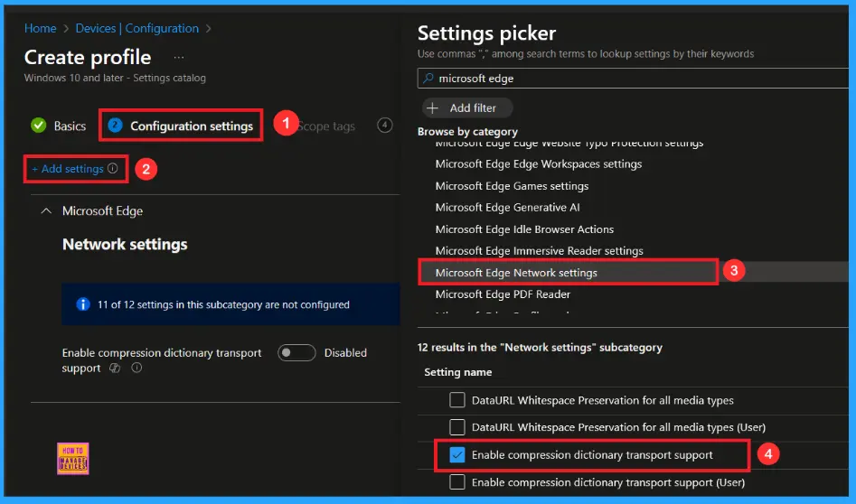Check DataURL Whitespace Preservation for all media types
This screenshot has width=856, height=504.
pyautogui.click(x=457, y=400)
